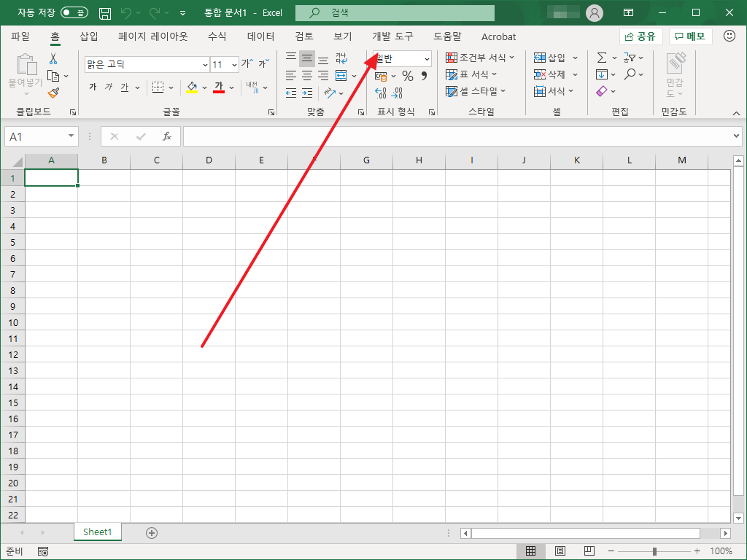Click the smiley feedback icon
The width and height of the screenshot is (747, 560).
point(729,36)
